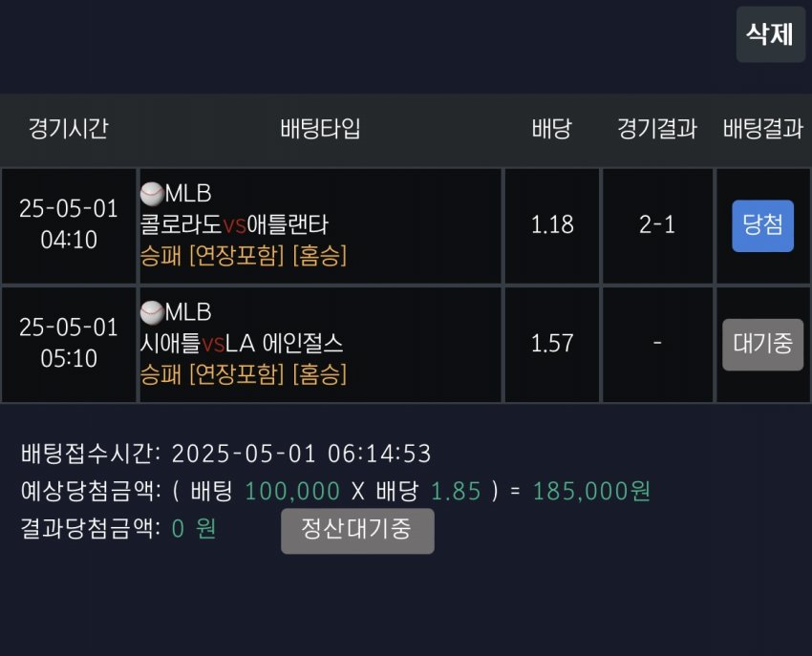Screen dimensions: 812x656
Task: Select the 경기시간 column header
Action: 69,128
